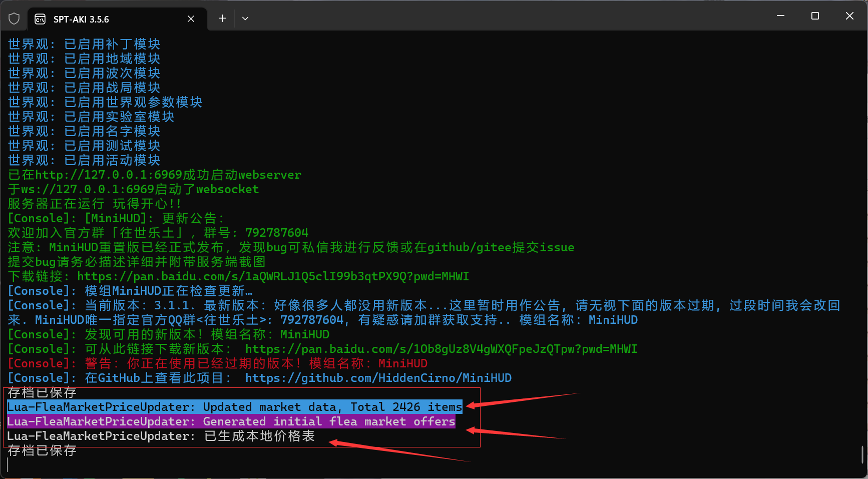Image resolution: width=868 pixels, height=479 pixels.
Task: Open the github.com/HiddenCirno/MiniHUD link
Action: [378, 378]
